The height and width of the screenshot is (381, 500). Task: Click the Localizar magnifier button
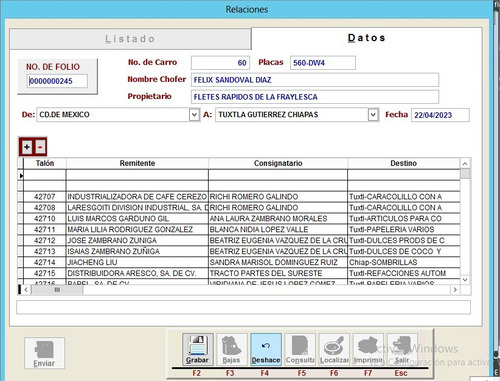tap(334, 349)
